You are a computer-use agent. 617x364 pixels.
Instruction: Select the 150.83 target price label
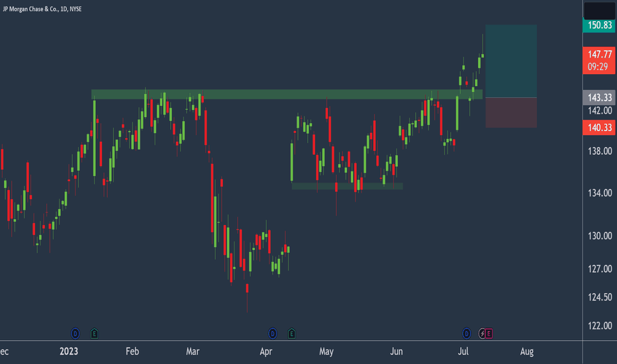599,25
